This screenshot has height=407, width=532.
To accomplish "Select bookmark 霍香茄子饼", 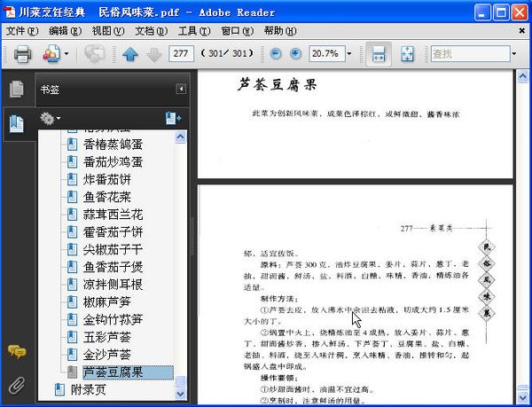I will click(x=113, y=232).
